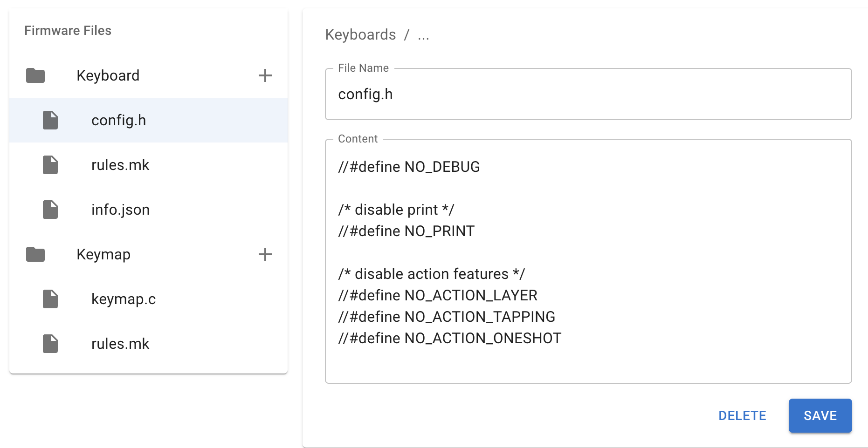Click the Keymap folder icon

[x=35, y=254]
